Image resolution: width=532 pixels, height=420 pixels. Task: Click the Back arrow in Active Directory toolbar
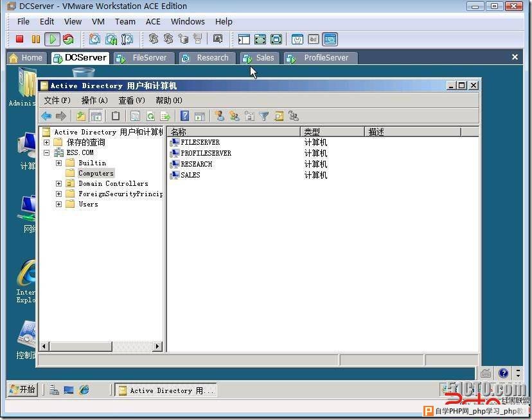[46, 116]
